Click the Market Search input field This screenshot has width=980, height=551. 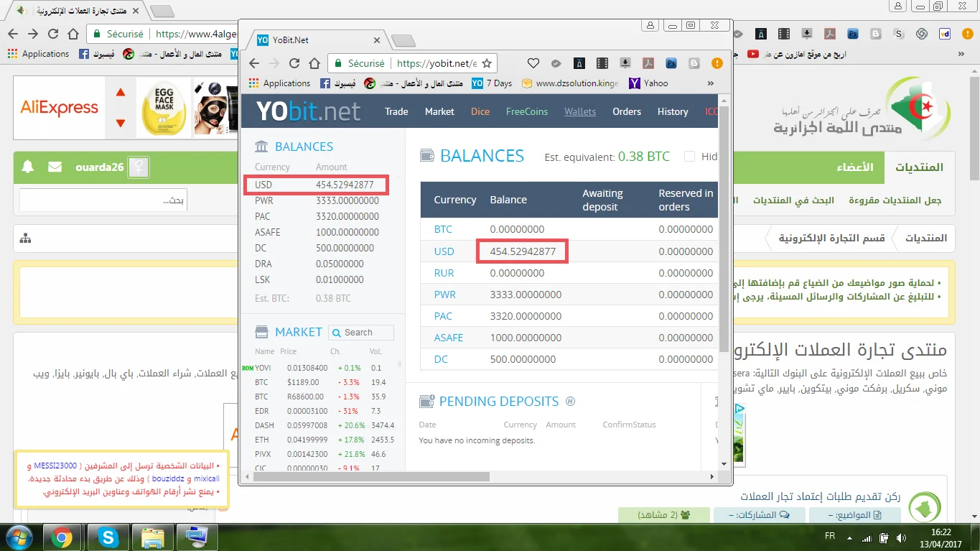coord(368,333)
